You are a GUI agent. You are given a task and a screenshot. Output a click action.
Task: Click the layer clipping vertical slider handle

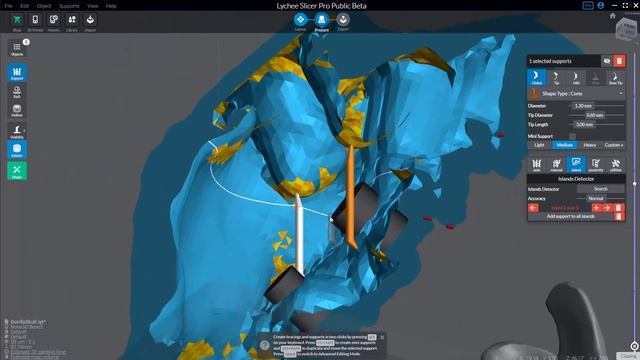pos(635,184)
